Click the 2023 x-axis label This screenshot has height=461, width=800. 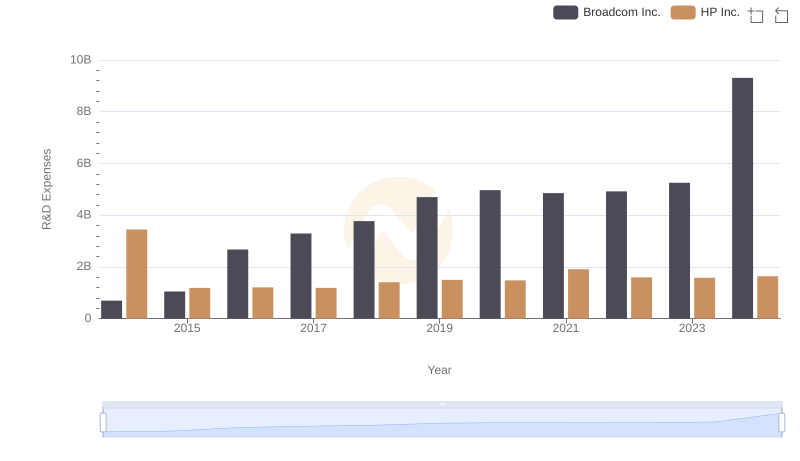coord(692,328)
